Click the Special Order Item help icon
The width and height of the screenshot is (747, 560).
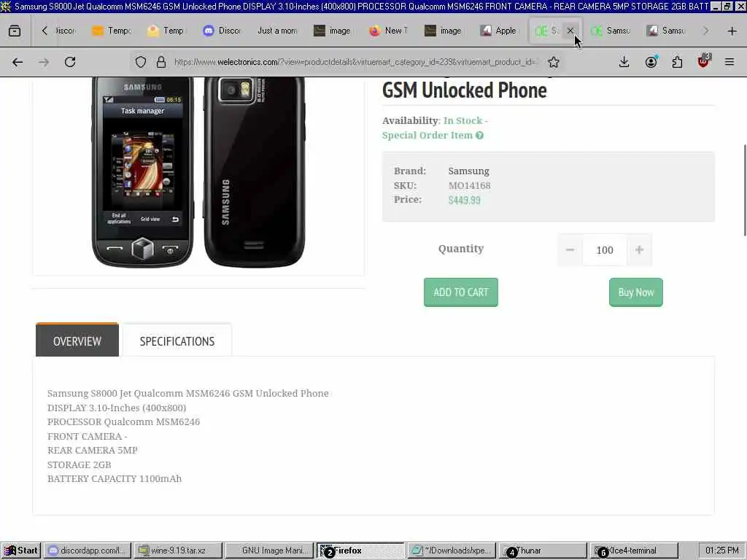pyautogui.click(x=480, y=135)
